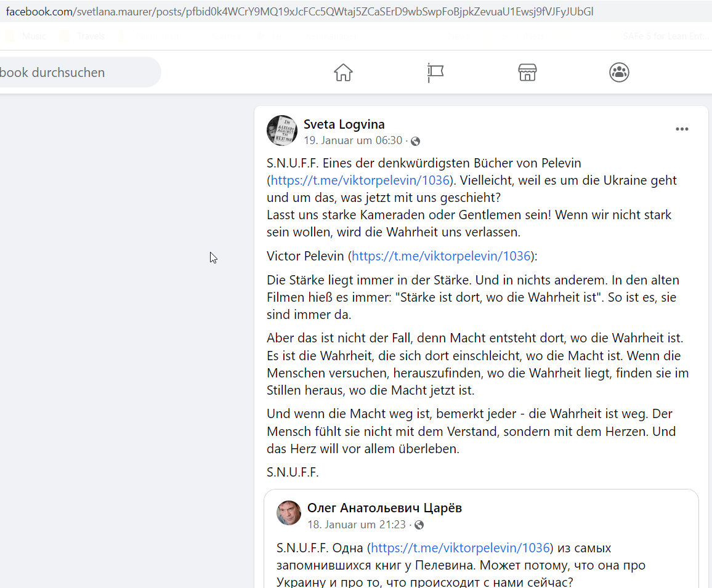Click the paragraph starting 'Aber das ist nicht'
The width and height of the screenshot is (712, 588).
[x=478, y=364]
